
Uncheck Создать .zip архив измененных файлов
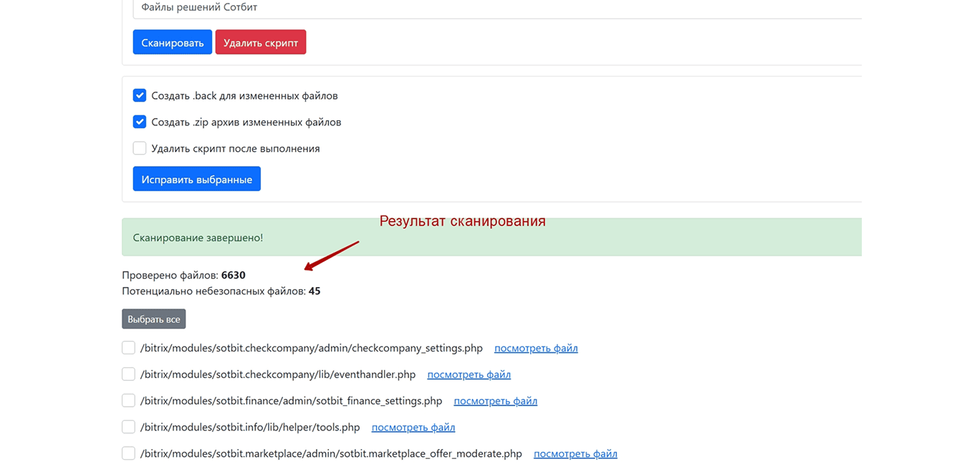coord(140,122)
